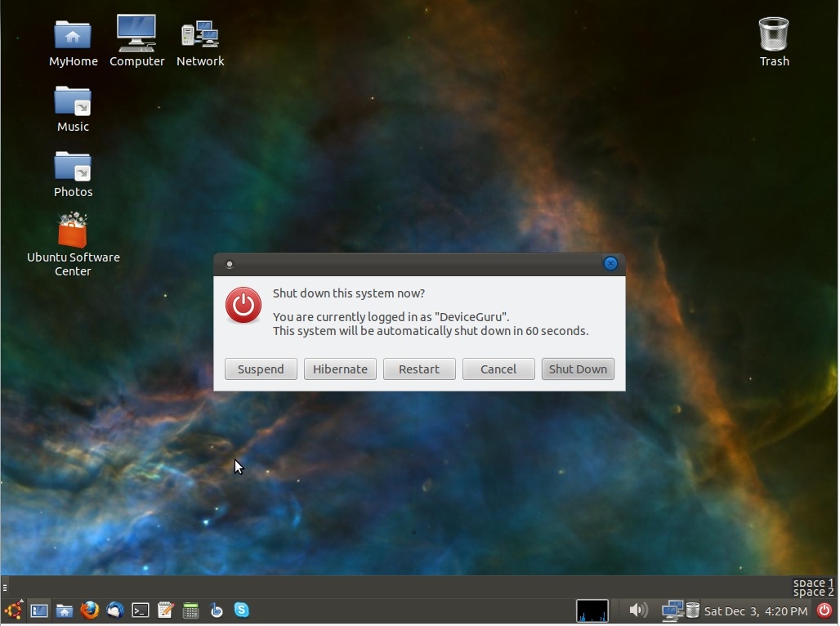Click the Restart button
The image size is (840, 626).
click(419, 369)
